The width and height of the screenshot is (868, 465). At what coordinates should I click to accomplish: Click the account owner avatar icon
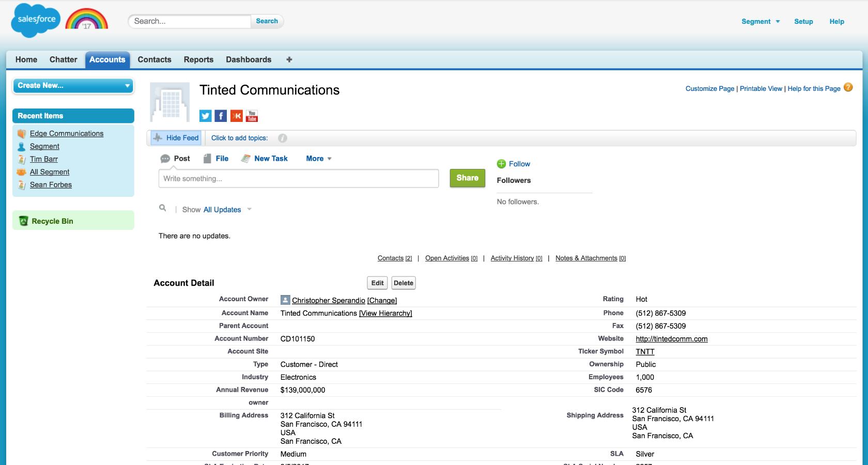coord(285,300)
